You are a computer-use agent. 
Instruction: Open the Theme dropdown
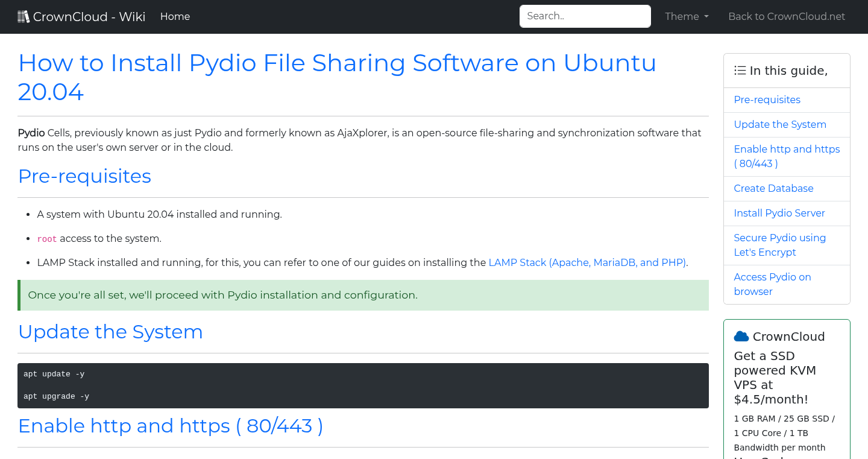pyautogui.click(x=687, y=16)
